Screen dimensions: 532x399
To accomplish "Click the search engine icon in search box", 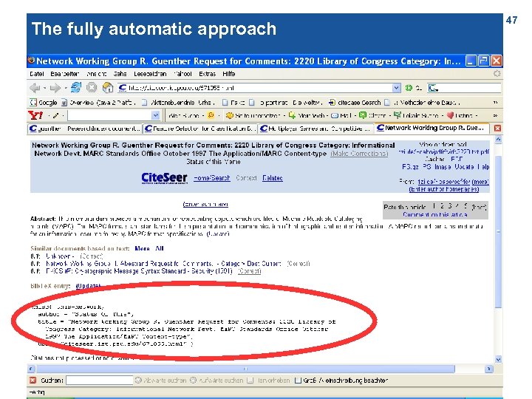I will (x=433, y=88).
